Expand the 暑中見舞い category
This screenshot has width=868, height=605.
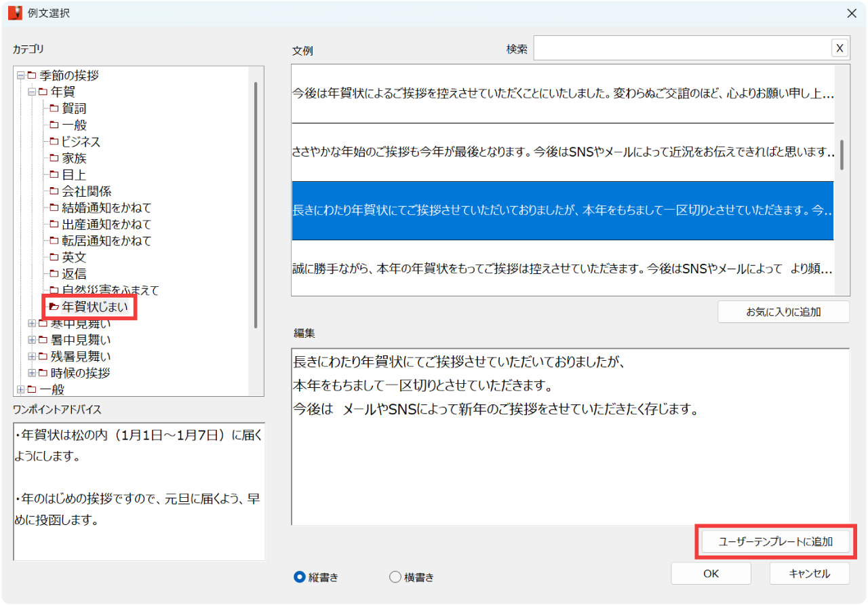click(31, 339)
